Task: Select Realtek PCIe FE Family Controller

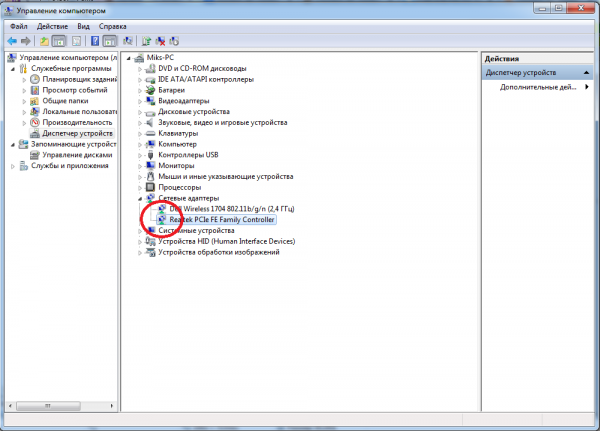Action: click(x=222, y=220)
